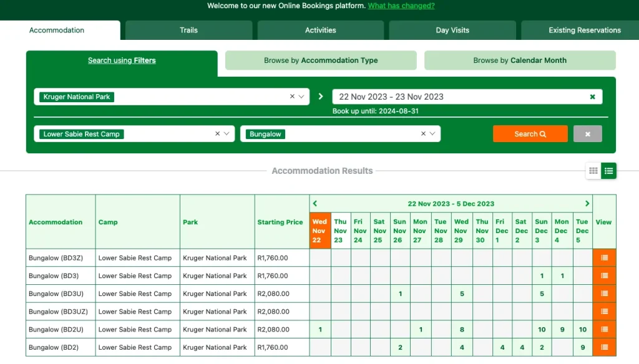Clear the Kruger National Park selection
639x364 pixels.
[292, 97]
